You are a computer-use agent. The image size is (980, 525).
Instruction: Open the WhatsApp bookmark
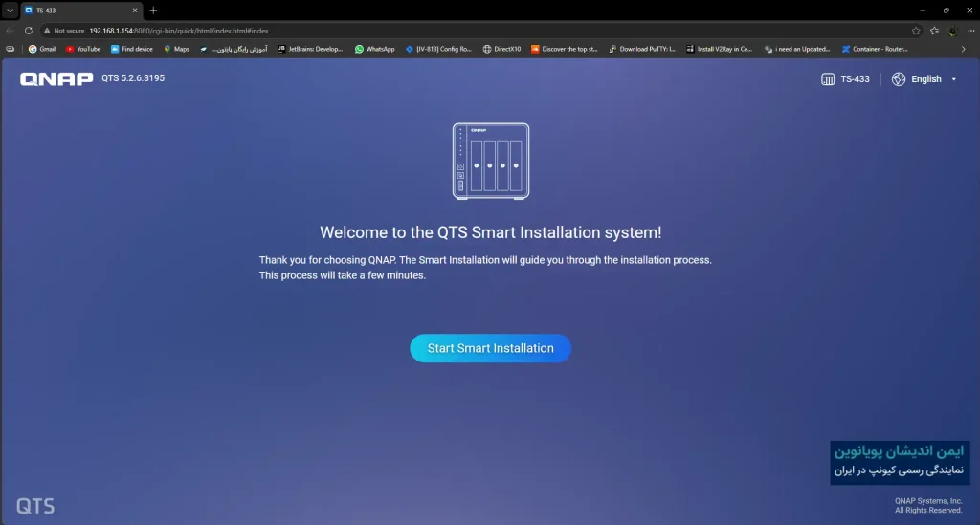pyautogui.click(x=374, y=49)
